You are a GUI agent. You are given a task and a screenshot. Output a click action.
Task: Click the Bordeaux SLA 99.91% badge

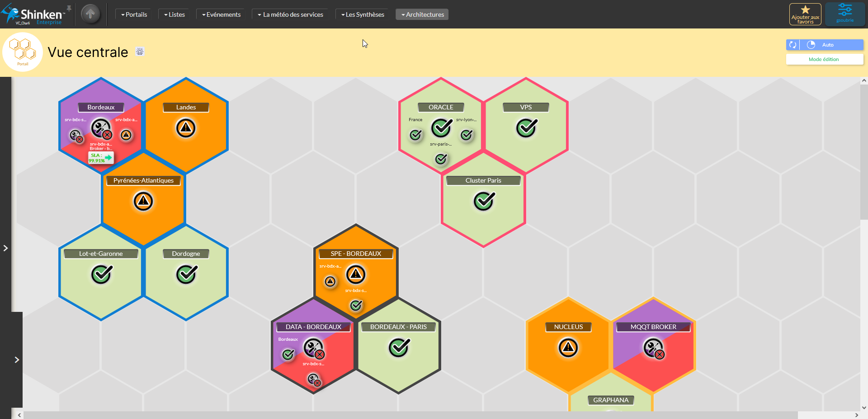point(100,158)
